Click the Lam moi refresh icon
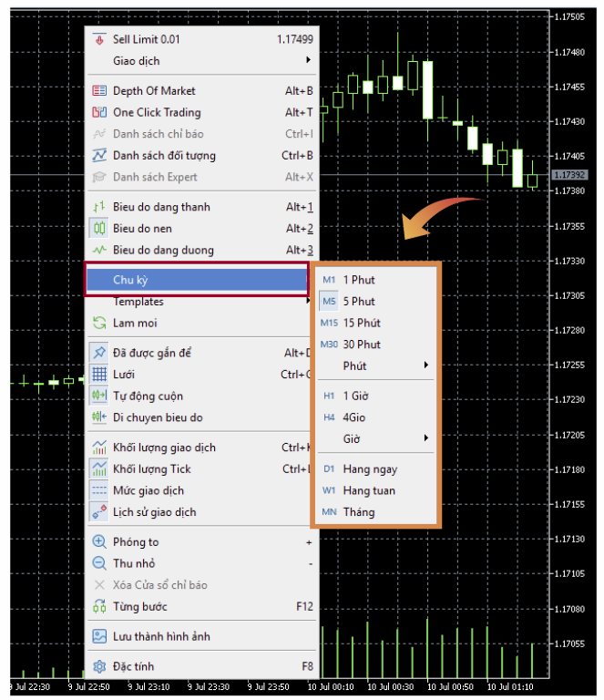The height and width of the screenshot is (700, 604). click(99, 324)
